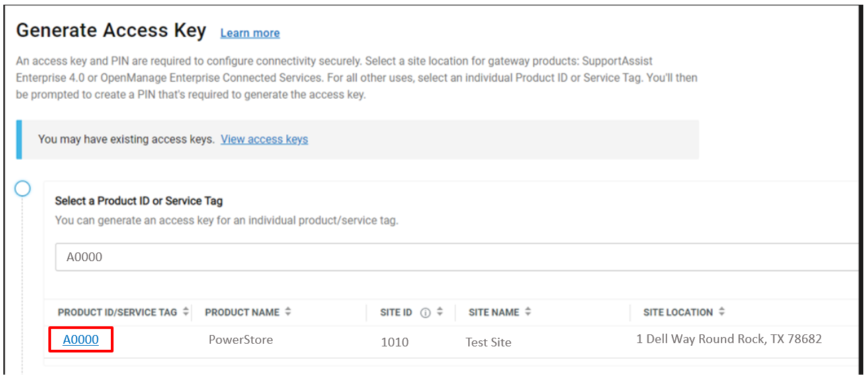
Task: Click the Round Rock address cell
Action: click(x=729, y=339)
